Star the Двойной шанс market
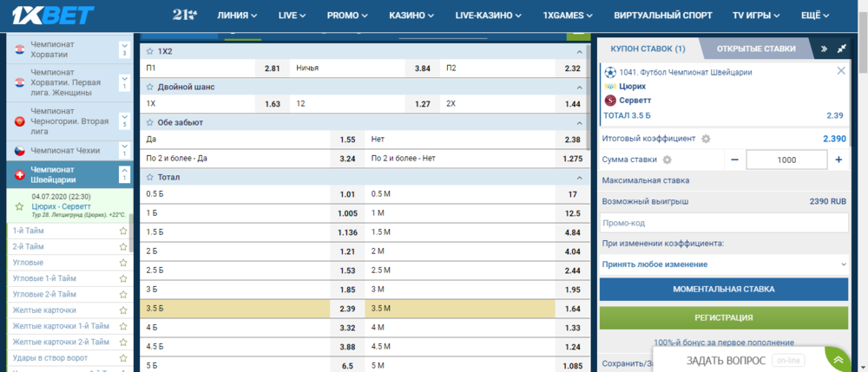Image resolution: width=868 pixels, height=372 pixels. click(x=149, y=87)
